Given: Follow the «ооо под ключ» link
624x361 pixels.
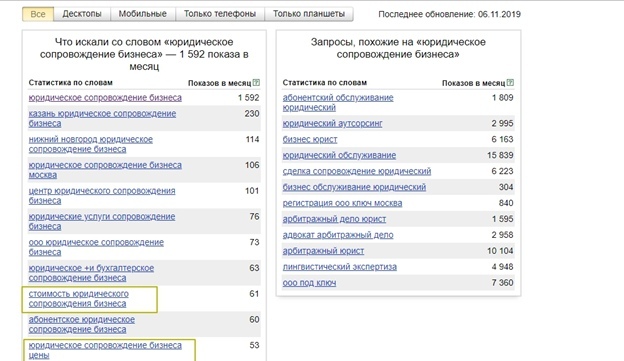Looking at the screenshot, I should click(309, 283).
